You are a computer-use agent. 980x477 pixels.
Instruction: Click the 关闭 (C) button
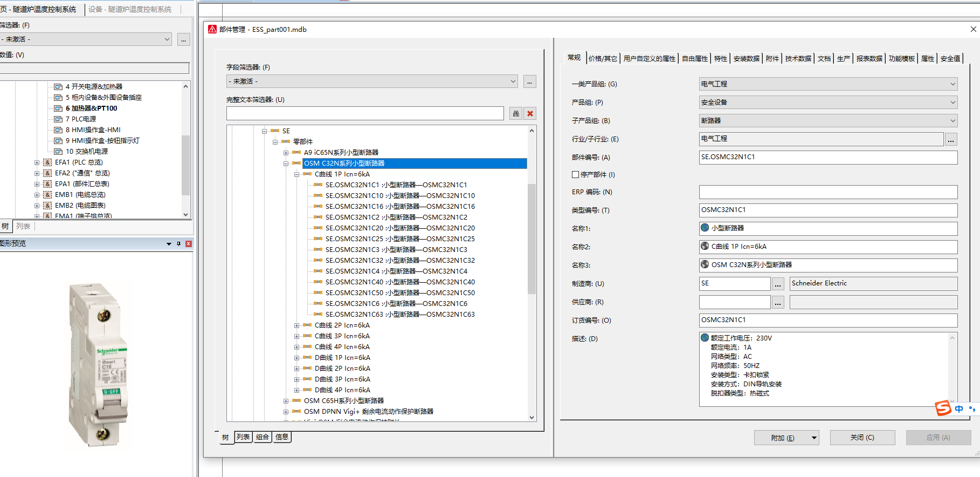(862, 438)
